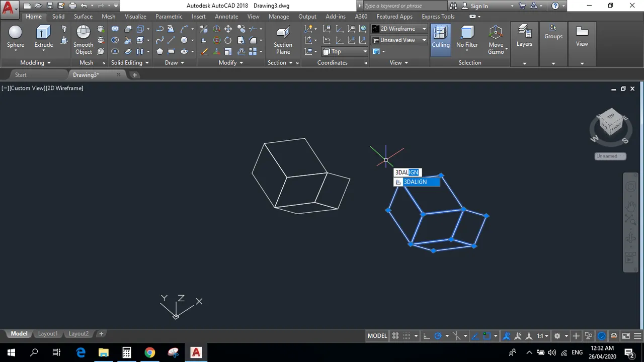This screenshot has height=362, width=644.
Task: Expand the Solid Editing panel
Action: point(130,63)
